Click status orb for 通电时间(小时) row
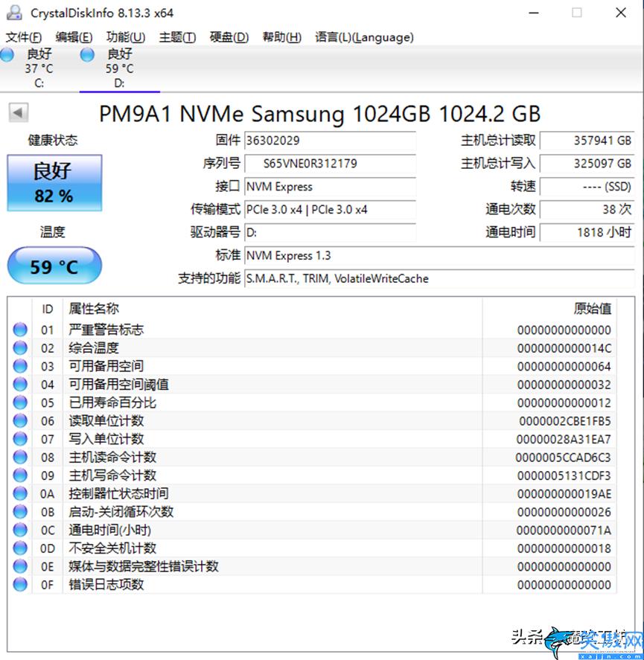The image size is (644, 660). click(x=20, y=530)
